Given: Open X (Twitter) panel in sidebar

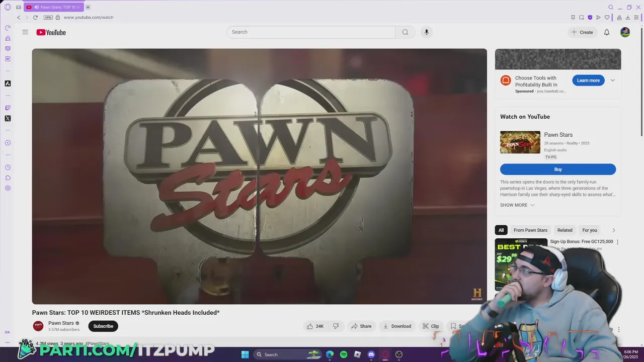Looking at the screenshot, I should click(x=8, y=118).
